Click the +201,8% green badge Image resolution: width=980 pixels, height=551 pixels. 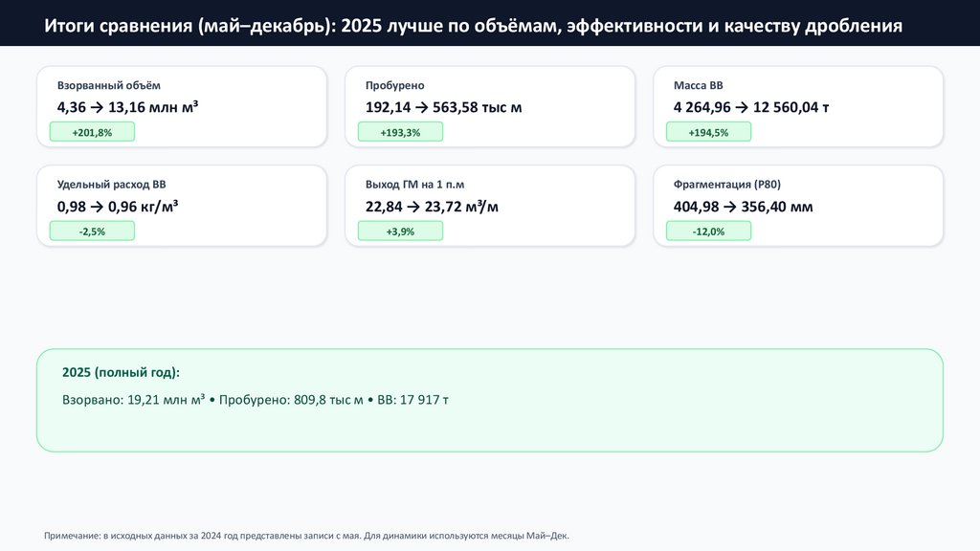click(x=92, y=132)
